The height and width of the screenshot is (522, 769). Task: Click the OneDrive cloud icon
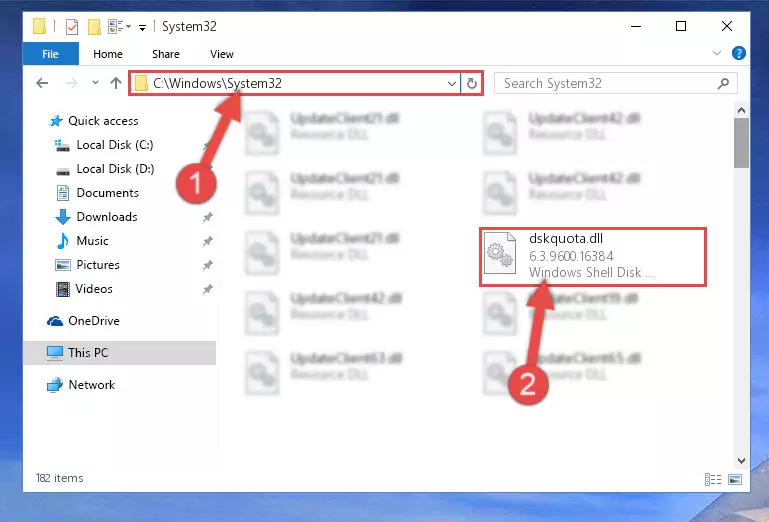pyautogui.click(x=54, y=321)
